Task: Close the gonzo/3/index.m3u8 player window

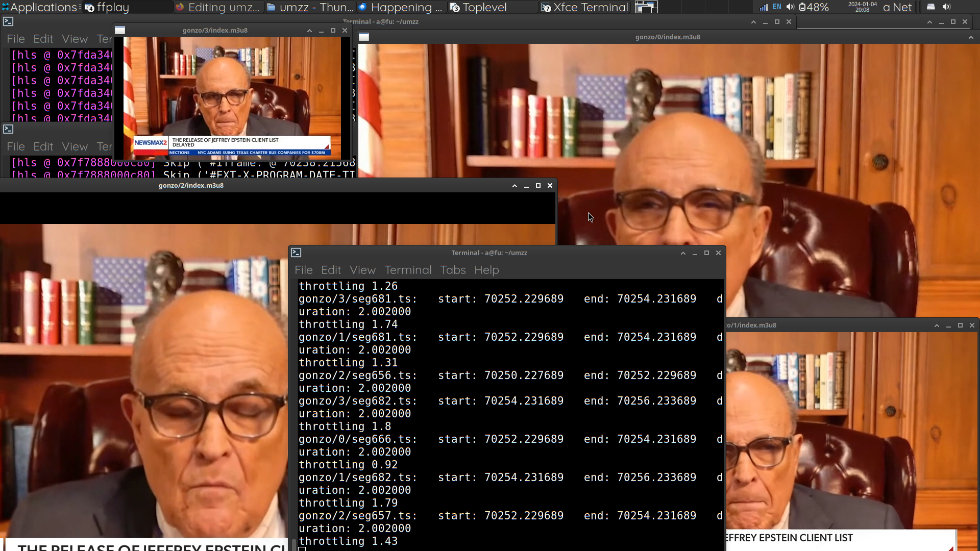Action: (x=345, y=31)
